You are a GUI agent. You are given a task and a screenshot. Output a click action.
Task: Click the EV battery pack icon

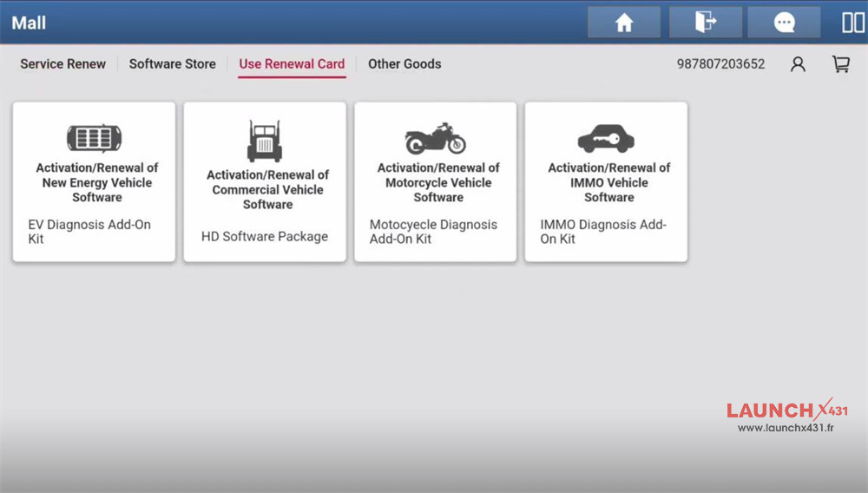tap(94, 138)
